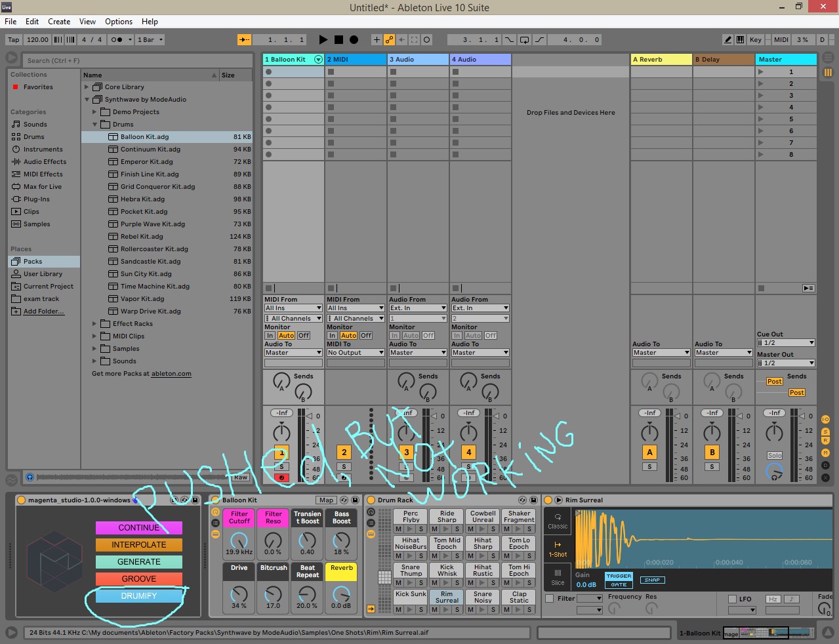
Task: Toggle Browser preview headphones button
Action: point(30,477)
